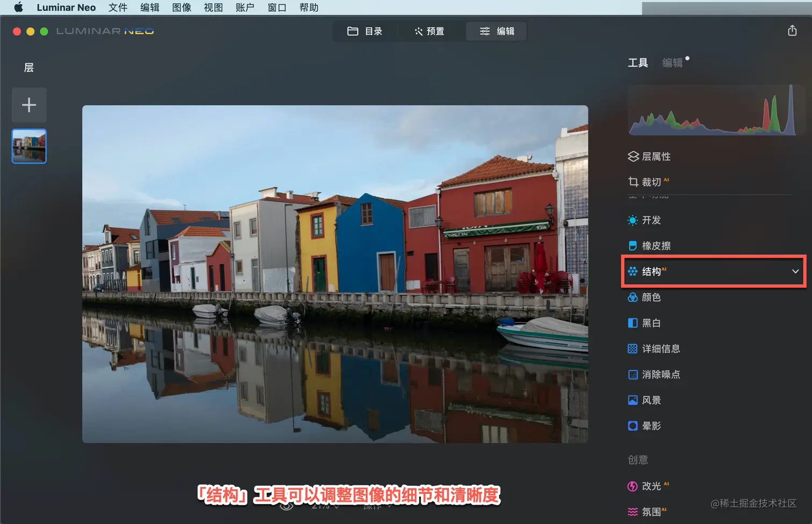Select the 编辑 tab beside 预置
This screenshot has height=524, width=812.
pyautogui.click(x=496, y=31)
